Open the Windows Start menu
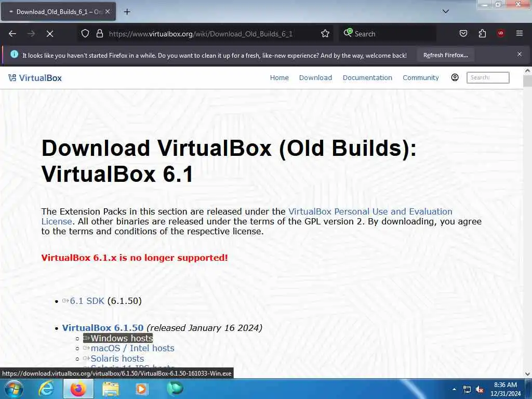This screenshot has width=532, height=399. (14, 389)
